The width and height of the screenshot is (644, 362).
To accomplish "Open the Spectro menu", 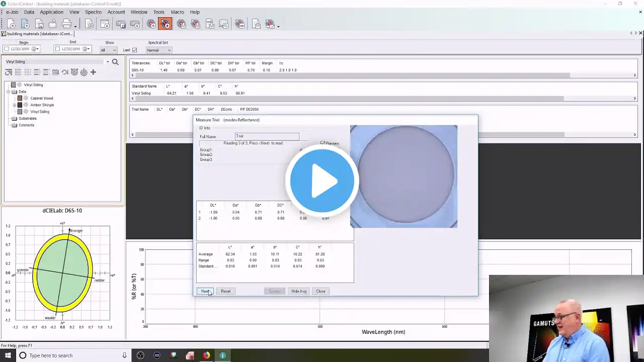I will coord(93,12).
